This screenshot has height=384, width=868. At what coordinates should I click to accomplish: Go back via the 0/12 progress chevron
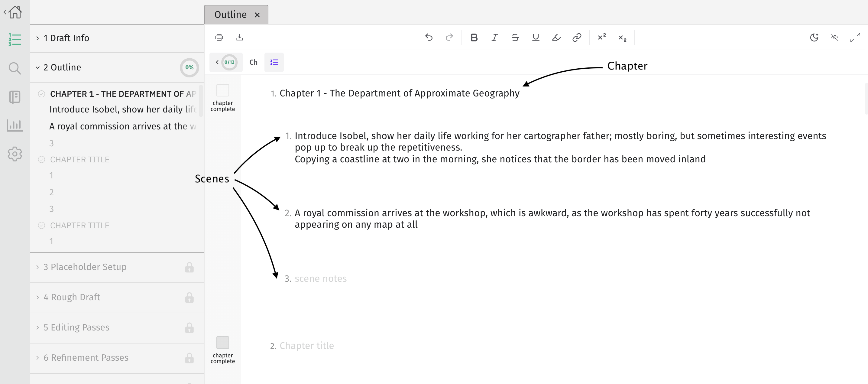(x=217, y=62)
